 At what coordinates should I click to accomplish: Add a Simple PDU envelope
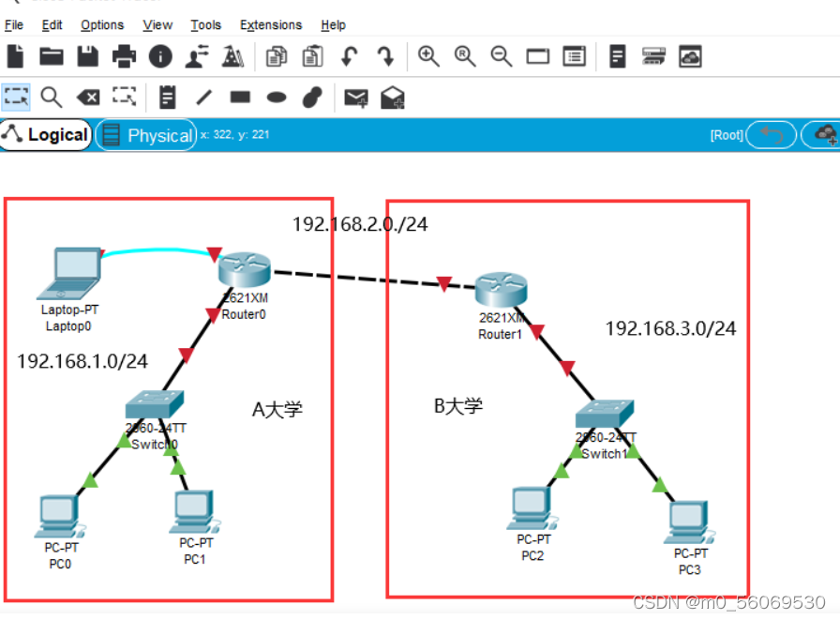point(356,98)
